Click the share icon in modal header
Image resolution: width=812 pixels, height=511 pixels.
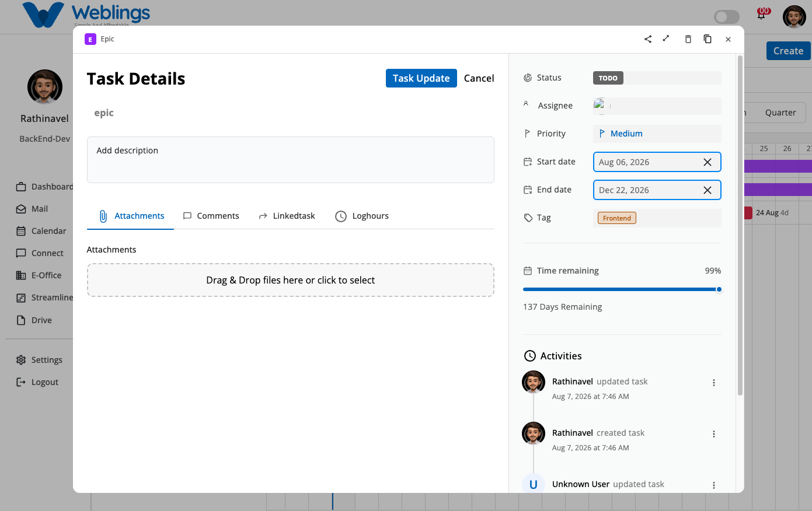tap(648, 39)
